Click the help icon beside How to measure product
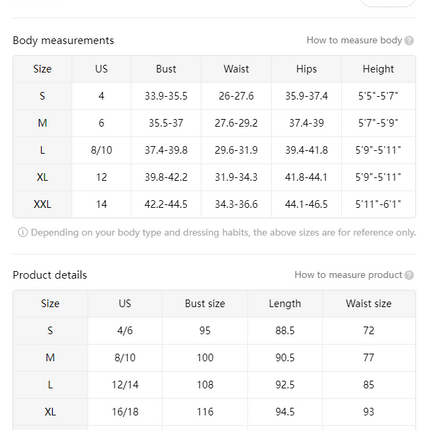 pos(409,275)
